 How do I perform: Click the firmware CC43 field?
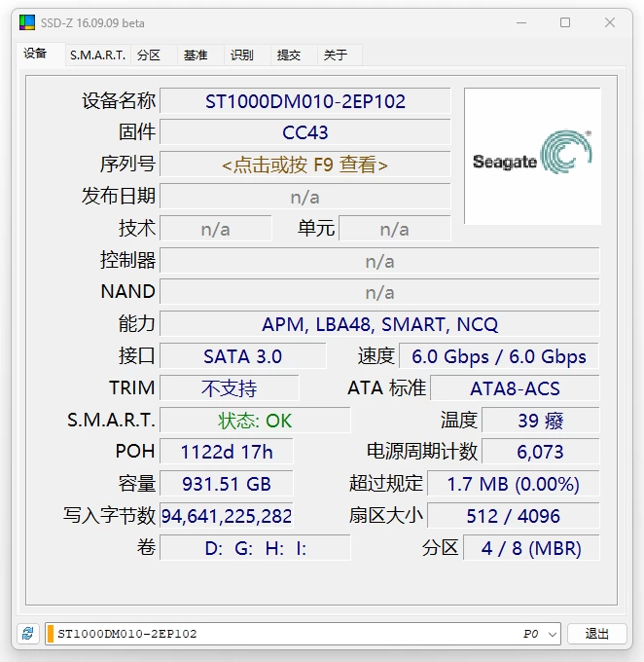(x=304, y=132)
